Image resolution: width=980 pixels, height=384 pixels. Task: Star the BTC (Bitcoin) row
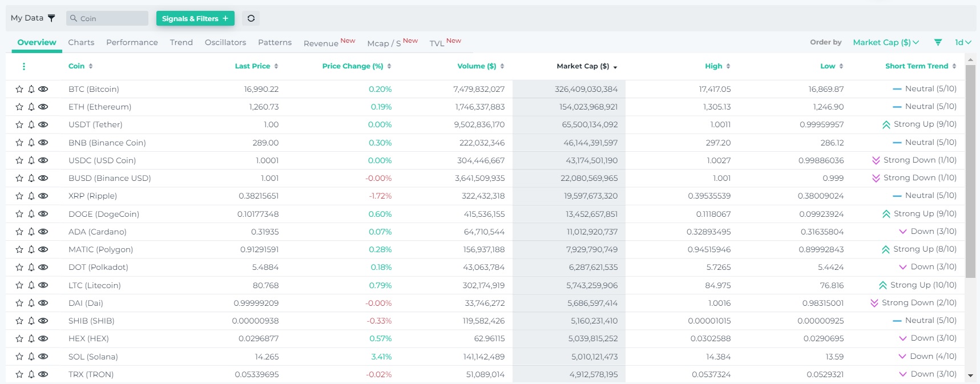click(19, 89)
